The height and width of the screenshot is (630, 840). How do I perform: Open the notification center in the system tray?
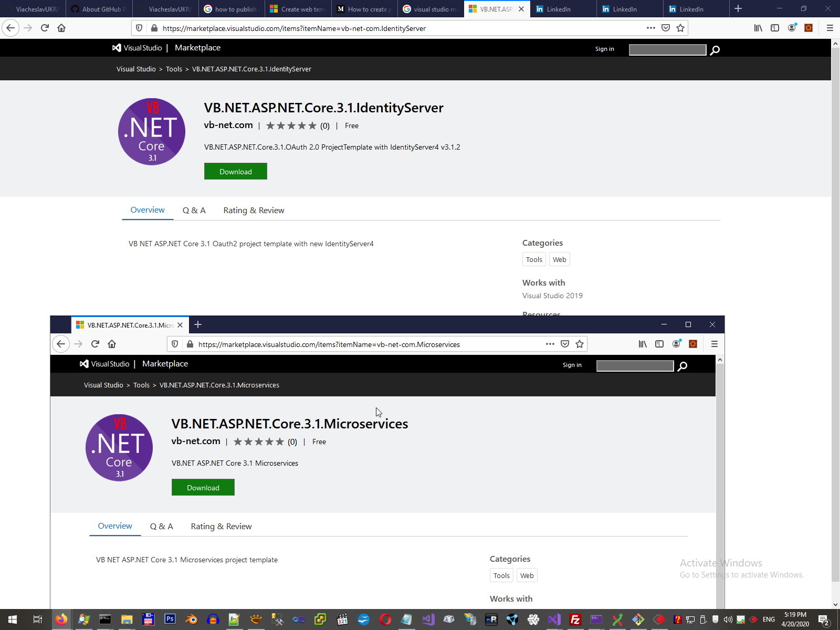(x=824, y=620)
